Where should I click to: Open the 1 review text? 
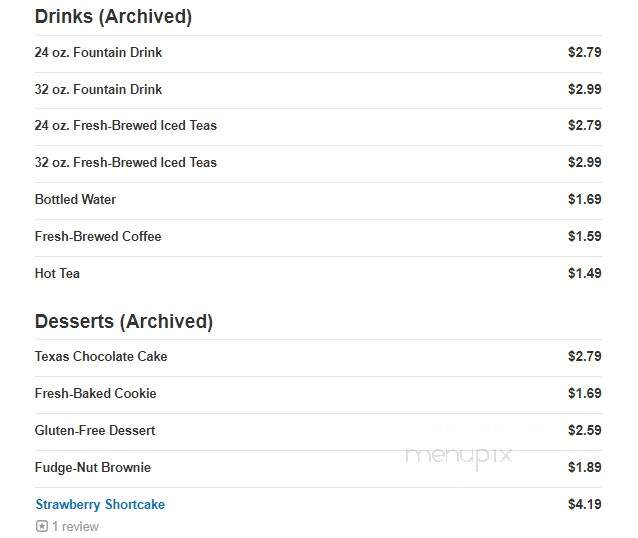pos(75,526)
